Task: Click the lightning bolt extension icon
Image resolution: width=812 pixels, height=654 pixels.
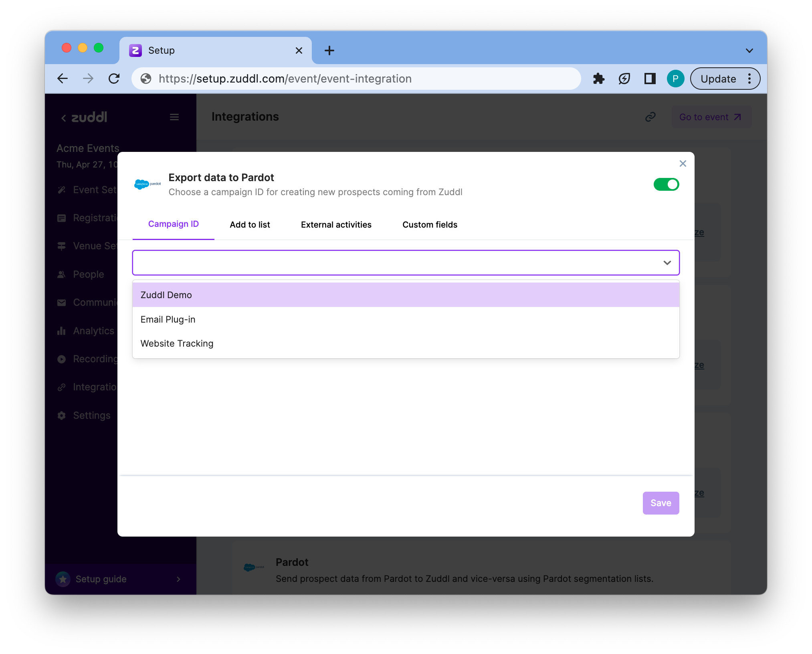Action: point(624,79)
